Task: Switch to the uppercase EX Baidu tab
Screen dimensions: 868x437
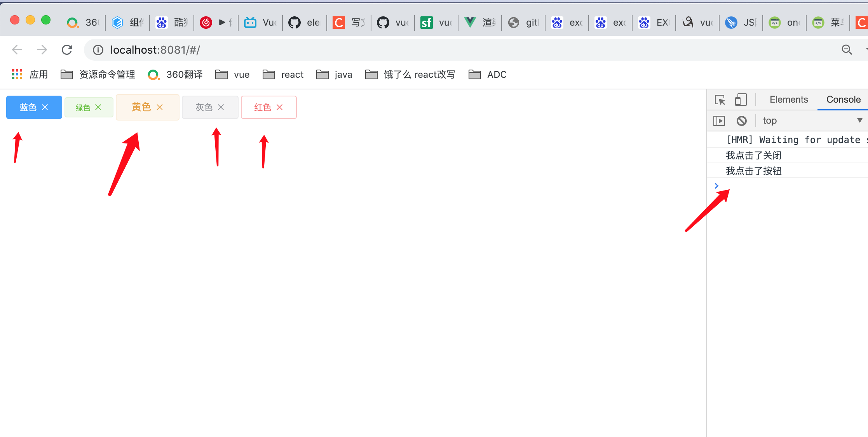Action: click(x=654, y=23)
